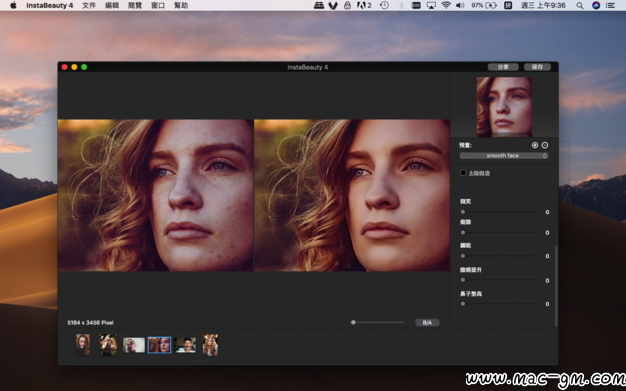Adjust the slider below the third label
Screen dimensions: 626x391
(x=500, y=256)
